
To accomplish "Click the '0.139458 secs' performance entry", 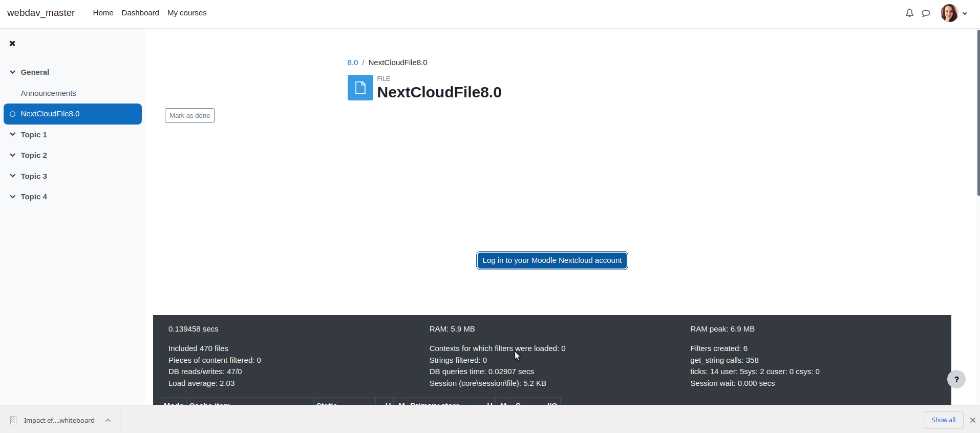I will click(x=194, y=329).
